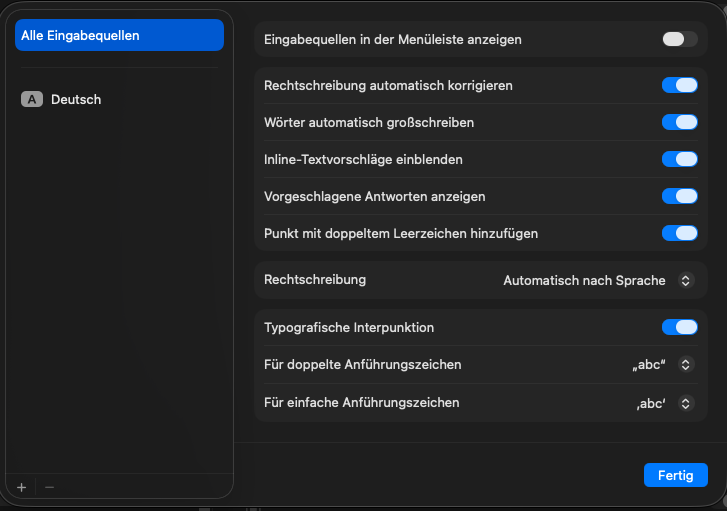The width and height of the screenshot is (727, 511).
Task: Click chevron arrows beside ‚abc‘ single quotes
Action: click(x=686, y=403)
